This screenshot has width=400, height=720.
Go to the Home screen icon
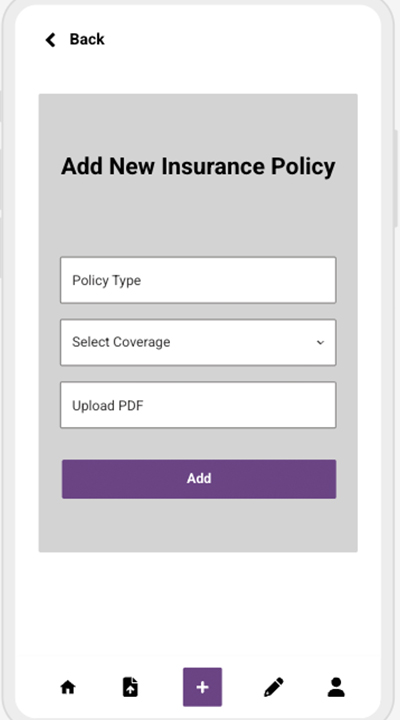(68, 687)
